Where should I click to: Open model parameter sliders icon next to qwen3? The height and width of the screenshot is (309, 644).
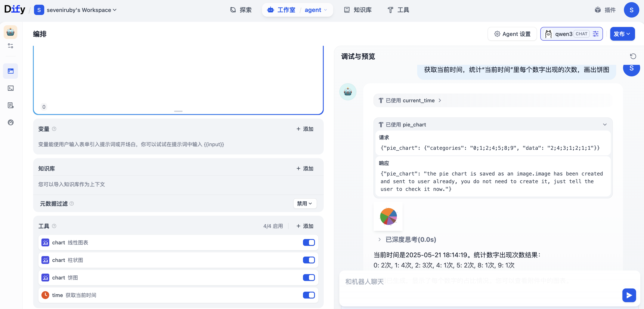[x=596, y=34]
